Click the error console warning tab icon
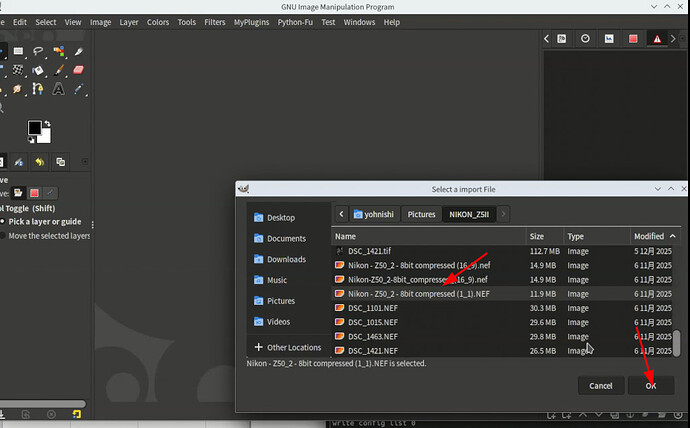This screenshot has width=690, height=428. click(x=657, y=39)
